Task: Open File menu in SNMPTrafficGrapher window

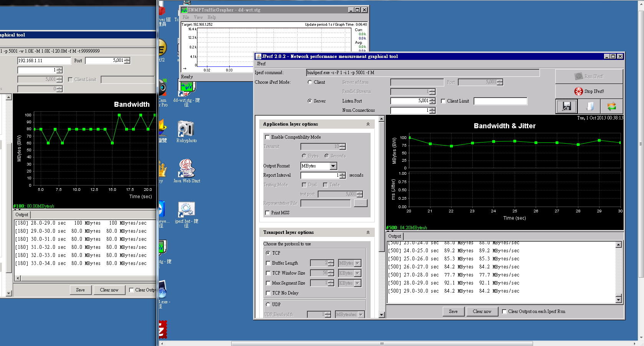Action: pos(186,17)
